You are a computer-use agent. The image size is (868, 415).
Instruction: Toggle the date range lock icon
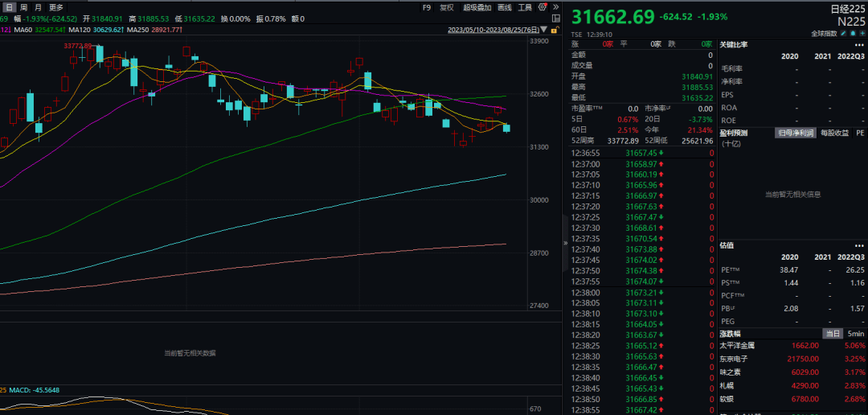coord(555,30)
